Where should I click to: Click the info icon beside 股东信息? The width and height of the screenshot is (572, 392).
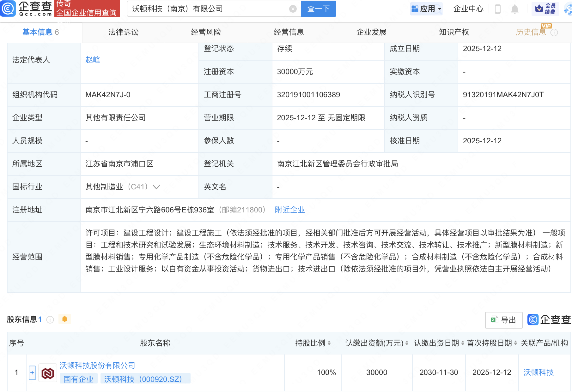pyautogui.click(x=50, y=320)
